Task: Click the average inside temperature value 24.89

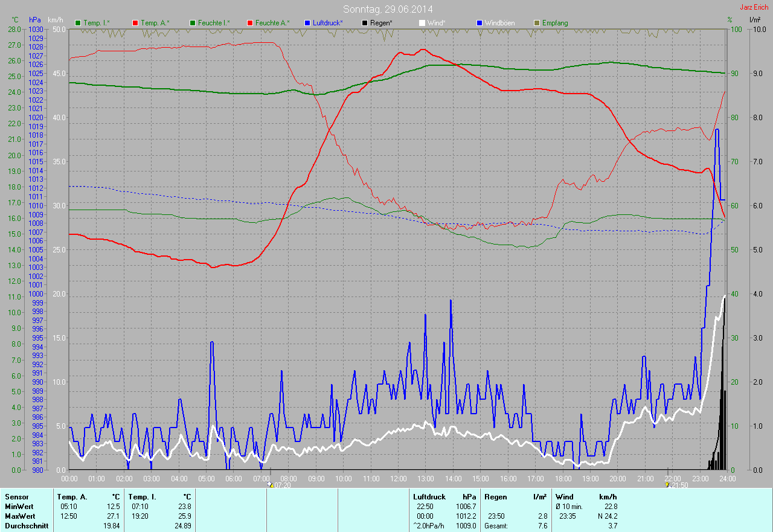Action: tap(182, 526)
